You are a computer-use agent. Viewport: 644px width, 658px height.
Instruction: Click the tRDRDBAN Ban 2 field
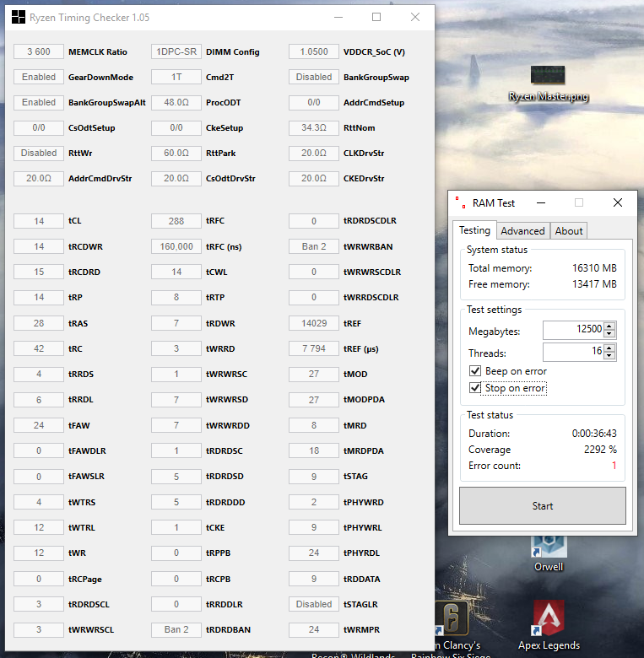(176, 629)
